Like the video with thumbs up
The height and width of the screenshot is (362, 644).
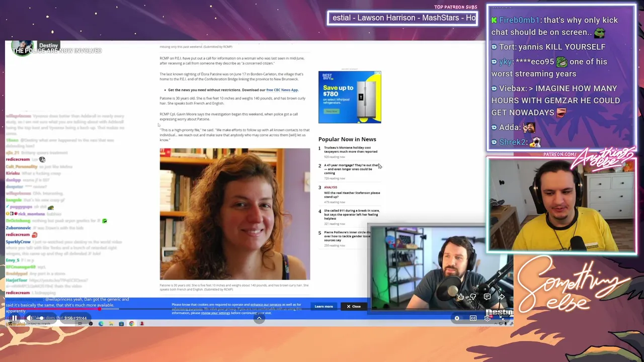pyautogui.click(x=460, y=297)
